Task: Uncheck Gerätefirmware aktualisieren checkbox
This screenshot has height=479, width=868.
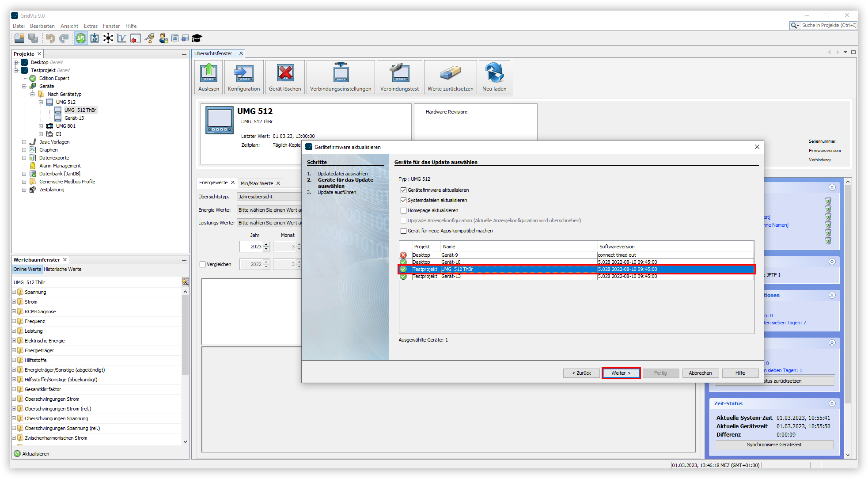Action: [x=403, y=190]
